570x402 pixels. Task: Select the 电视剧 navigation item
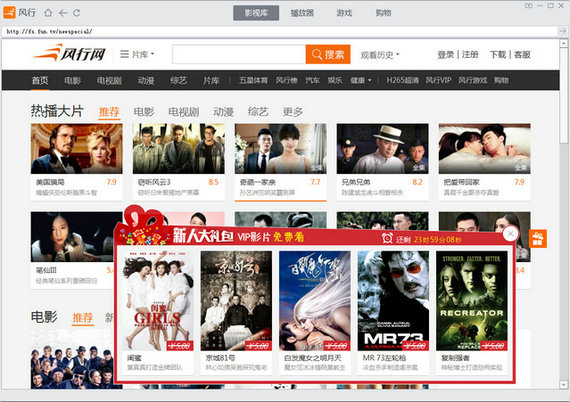109,80
